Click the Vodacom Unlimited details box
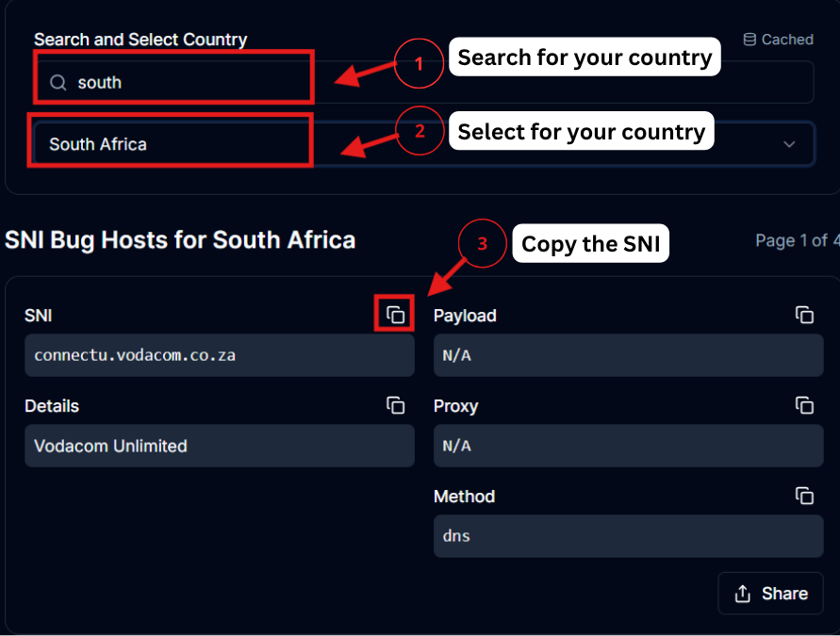Viewport: 840px width, 636px height. 219,446
